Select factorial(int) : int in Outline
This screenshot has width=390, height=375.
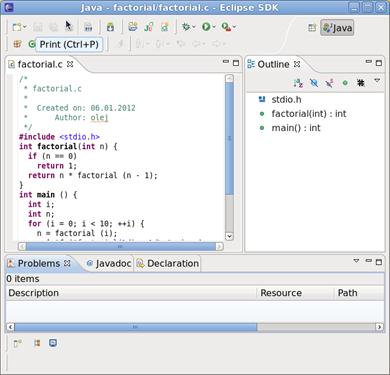click(x=309, y=114)
